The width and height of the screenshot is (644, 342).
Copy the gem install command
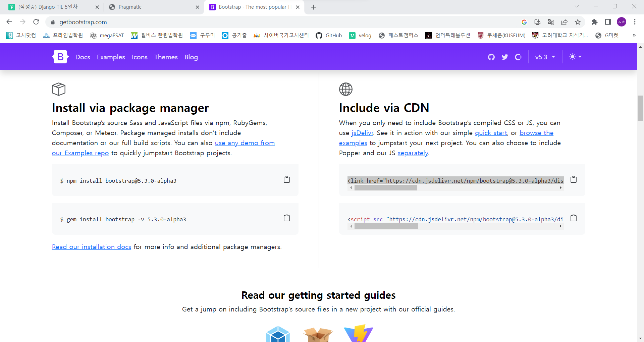point(287,218)
